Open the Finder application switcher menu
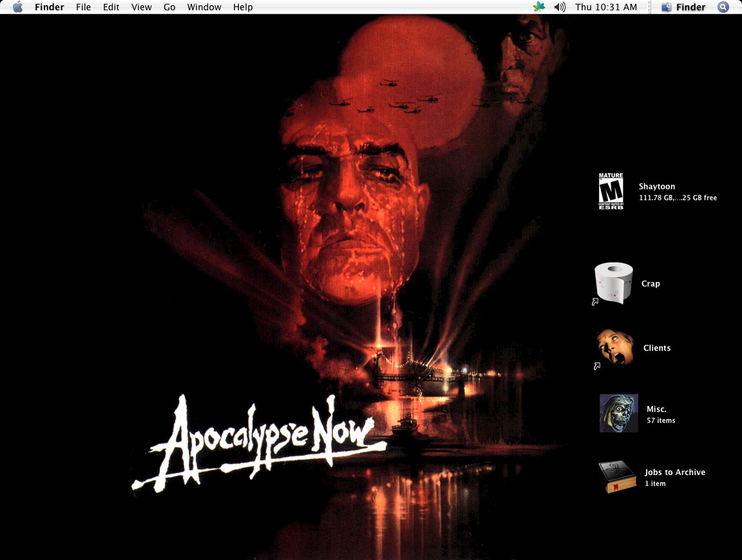The width and height of the screenshot is (742, 560). [683, 7]
